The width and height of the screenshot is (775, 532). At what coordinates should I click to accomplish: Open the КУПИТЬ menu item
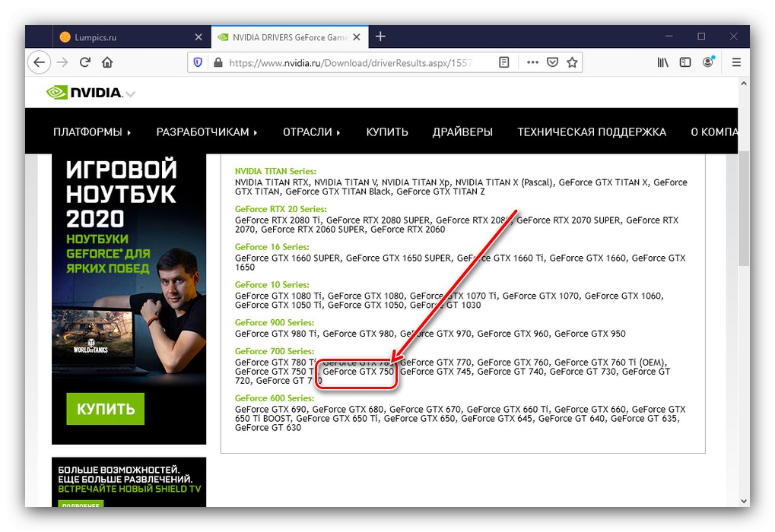(x=387, y=132)
